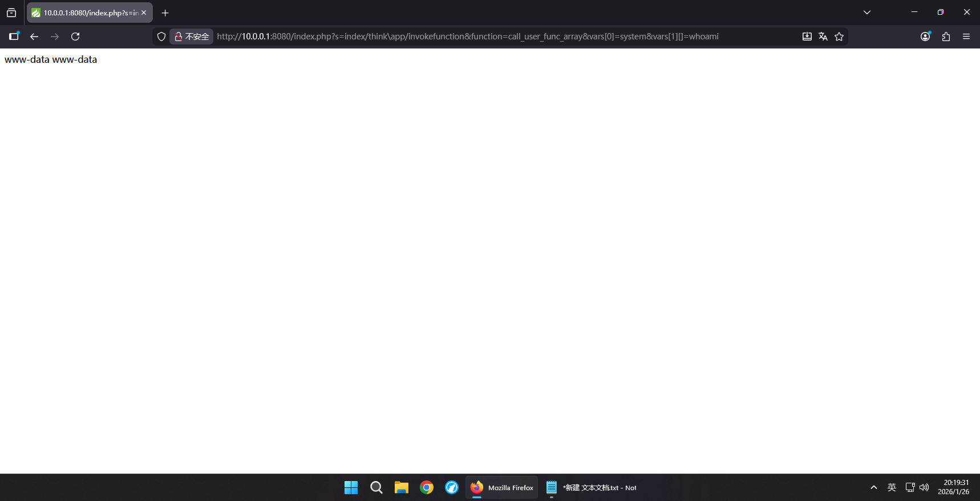This screenshot has height=501, width=980.
Task: Open the Firefox account profile icon
Action: tap(925, 37)
